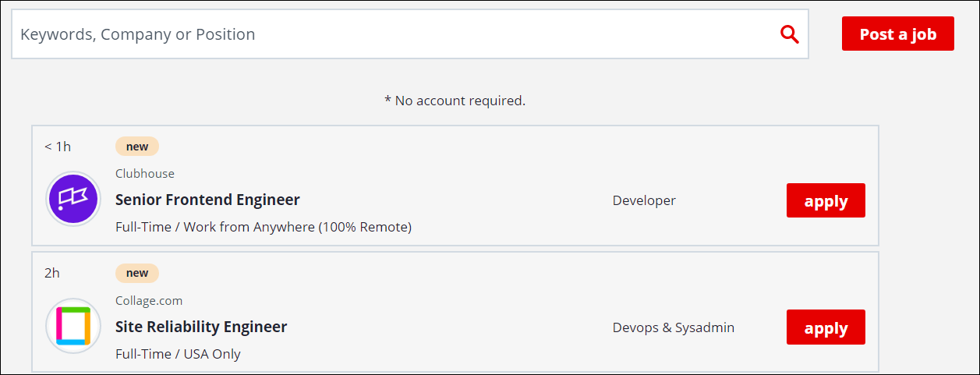Viewport: 980px width, 375px height.
Task: Apply to the Site Reliability Engineer job
Action: pos(826,327)
